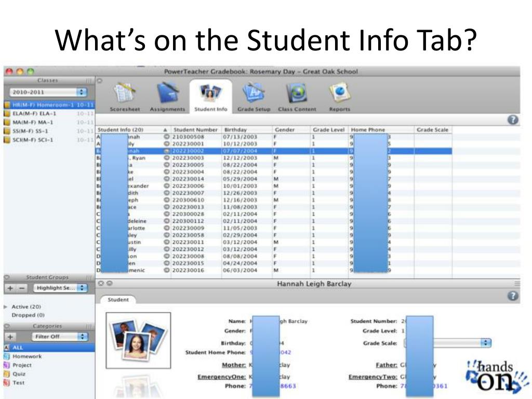This screenshot has width=532, height=399.
Task: Sort by Student Number column header
Action: pyautogui.click(x=196, y=129)
